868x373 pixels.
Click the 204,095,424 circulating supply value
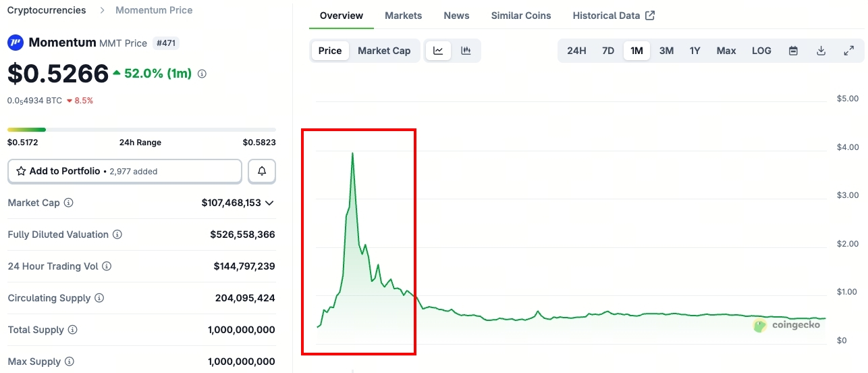[245, 298]
